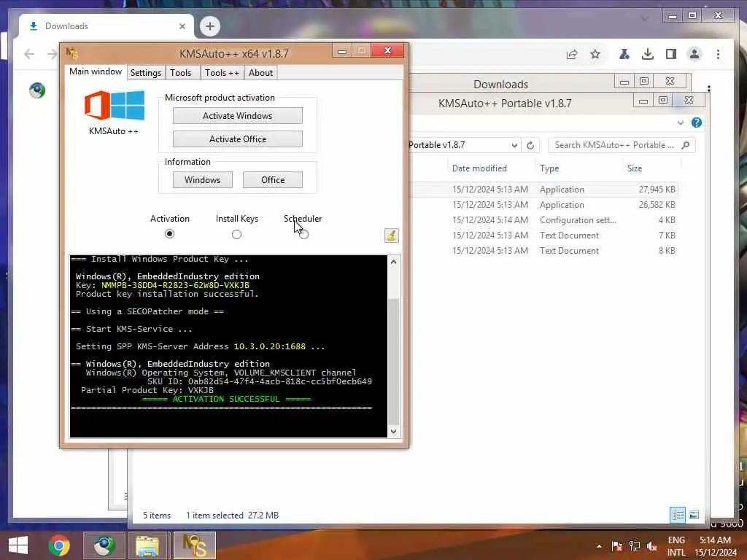Viewport: 747px width, 560px height.
Task: Open Chrome profile avatar
Action: (694, 54)
